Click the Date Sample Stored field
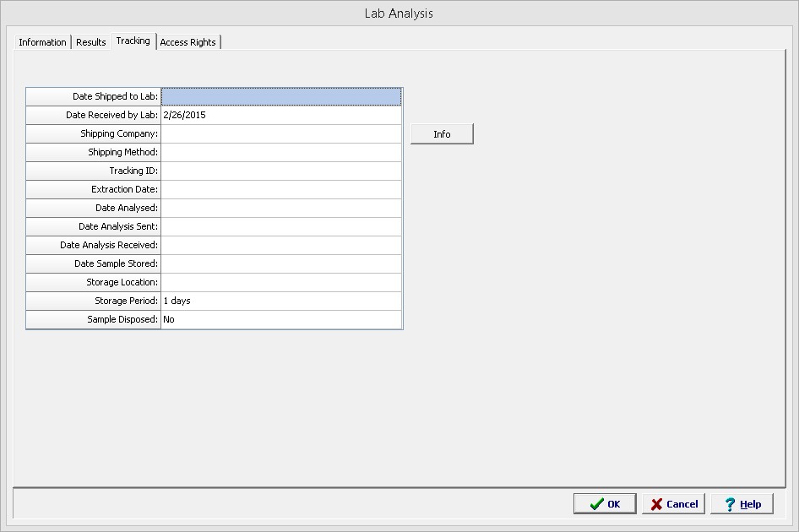 280,264
